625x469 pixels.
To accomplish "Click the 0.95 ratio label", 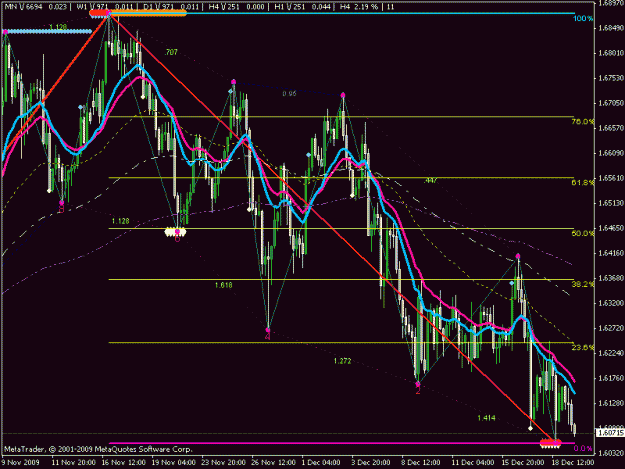I will [x=289, y=94].
